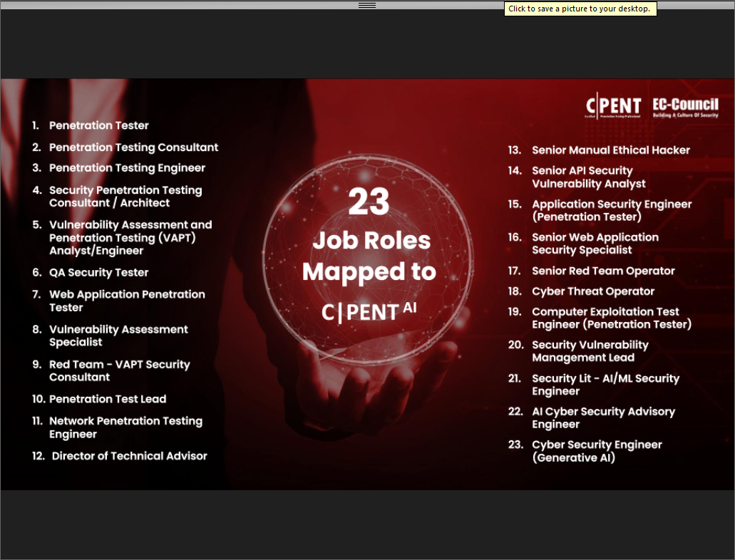Click the 'Mapped to' heading text
This screenshot has height=560, width=735.
tap(369, 271)
